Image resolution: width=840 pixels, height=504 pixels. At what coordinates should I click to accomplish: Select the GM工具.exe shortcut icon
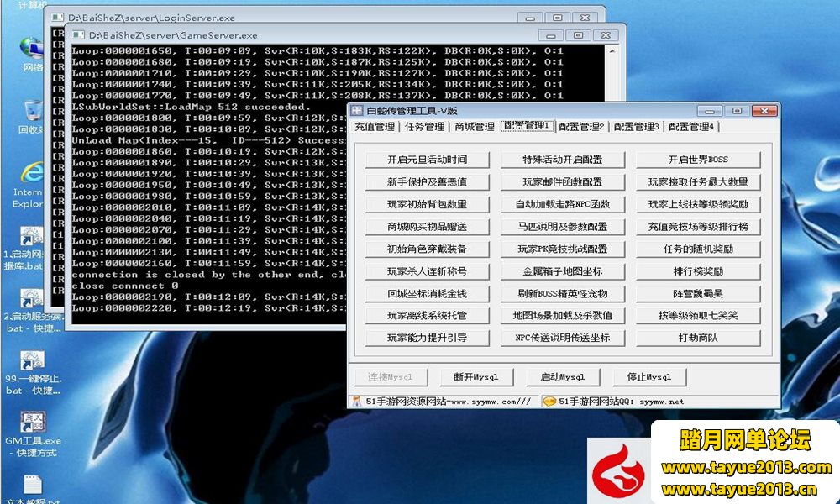point(32,421)
